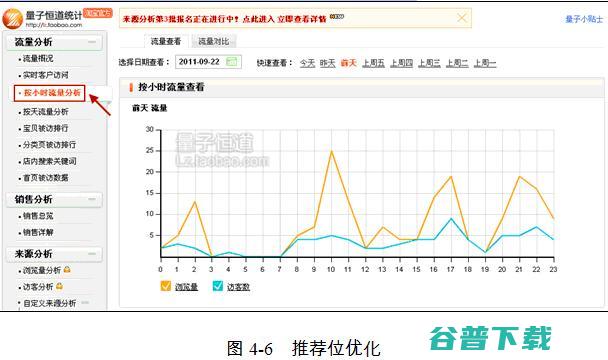This screenshot has width=608, height=360.
Task: Open 自定义来源分析 in sidebar
Action: 50,303
